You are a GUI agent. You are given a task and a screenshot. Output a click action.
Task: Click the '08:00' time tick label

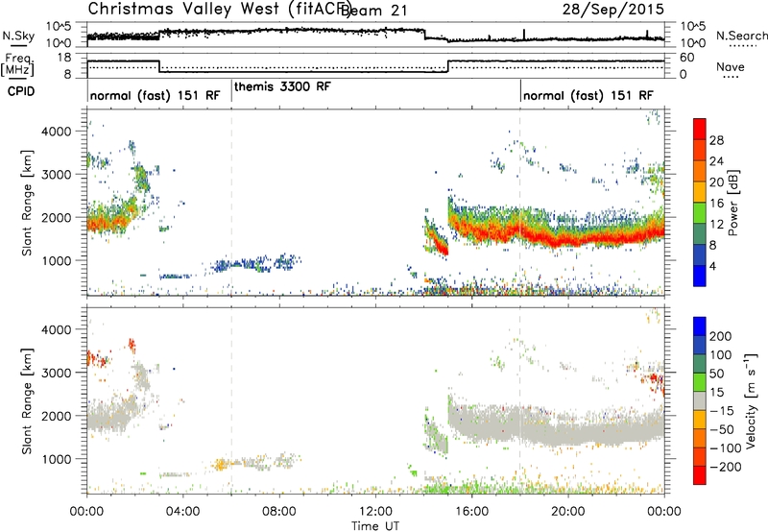coord(279,512)
